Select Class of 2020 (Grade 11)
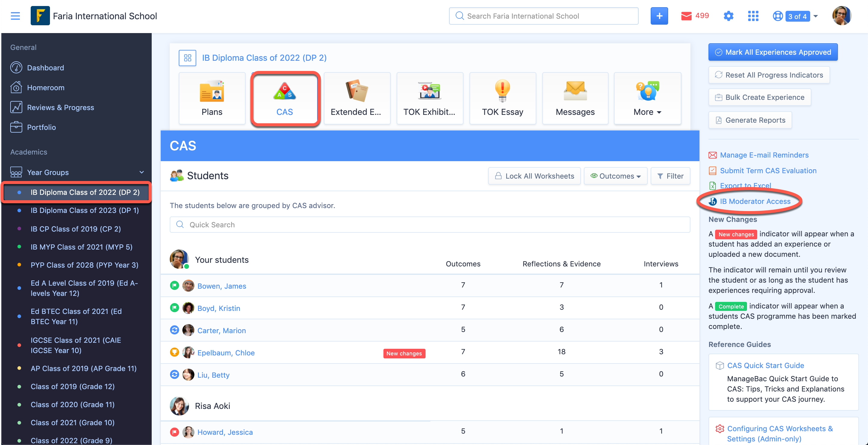868x445 pixels. click(73, 405)
